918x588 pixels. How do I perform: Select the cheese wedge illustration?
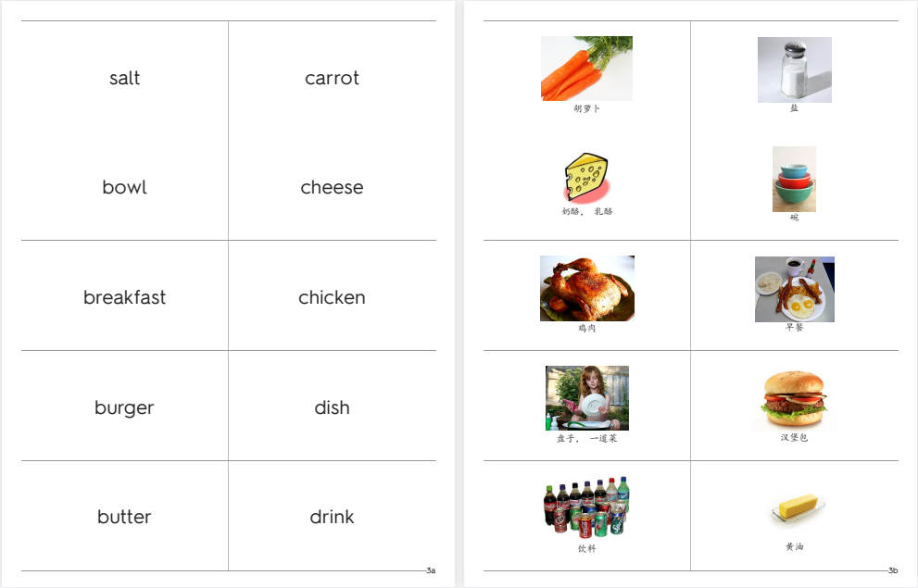586,178
